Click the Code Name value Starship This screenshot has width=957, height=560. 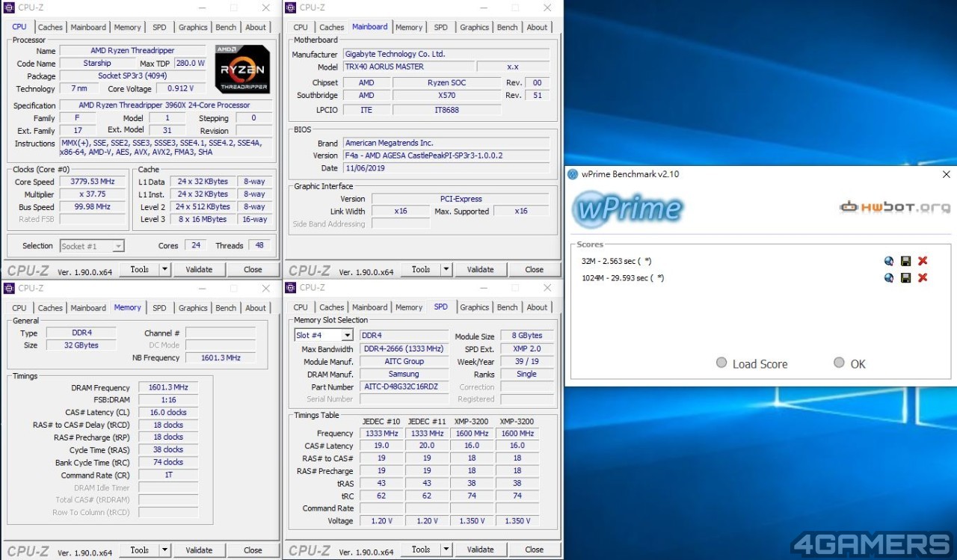[x=97, y=64]
